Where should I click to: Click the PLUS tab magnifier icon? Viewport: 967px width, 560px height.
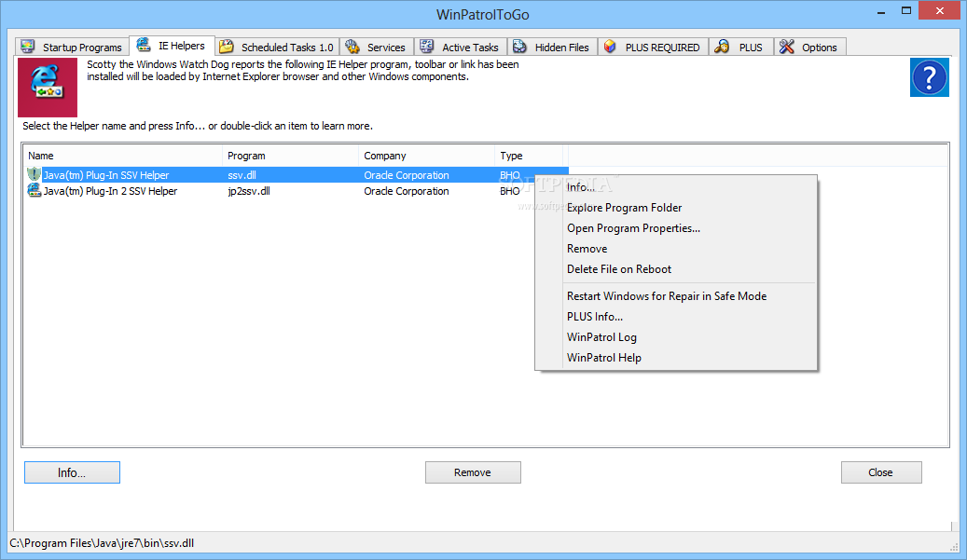(x=722, y=47)
